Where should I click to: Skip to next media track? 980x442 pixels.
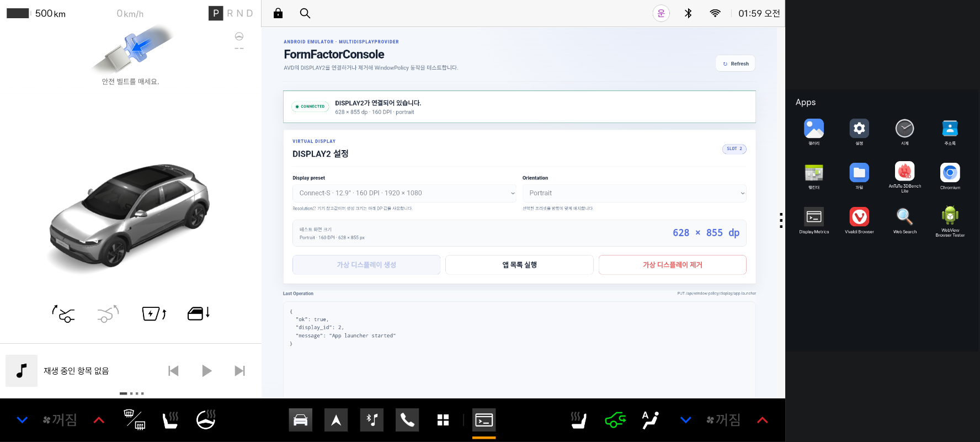click(x=239, y=371)
